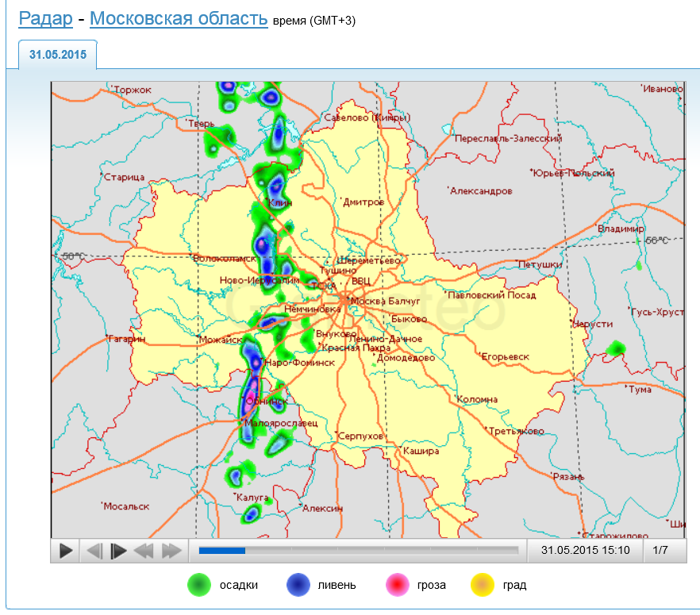The height and width of the screenshot is (615, 700).
Task: Step back one radar frame
Action: point(94,550)
